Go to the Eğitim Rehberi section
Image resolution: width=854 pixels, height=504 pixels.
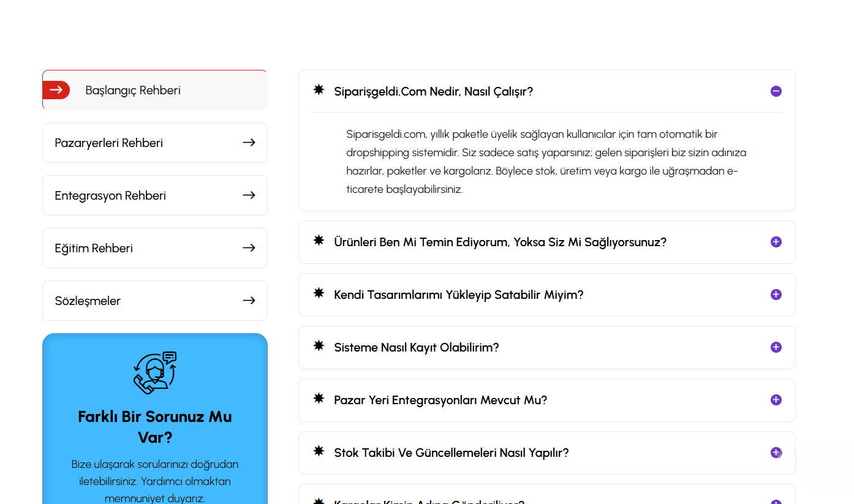click(94, 248)
